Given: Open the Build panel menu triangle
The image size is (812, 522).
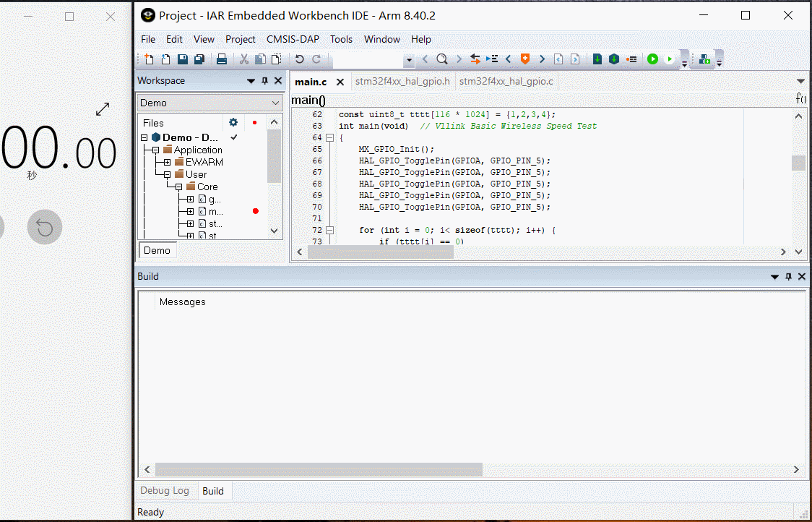Looking at the screenshot, I should 774,277.
